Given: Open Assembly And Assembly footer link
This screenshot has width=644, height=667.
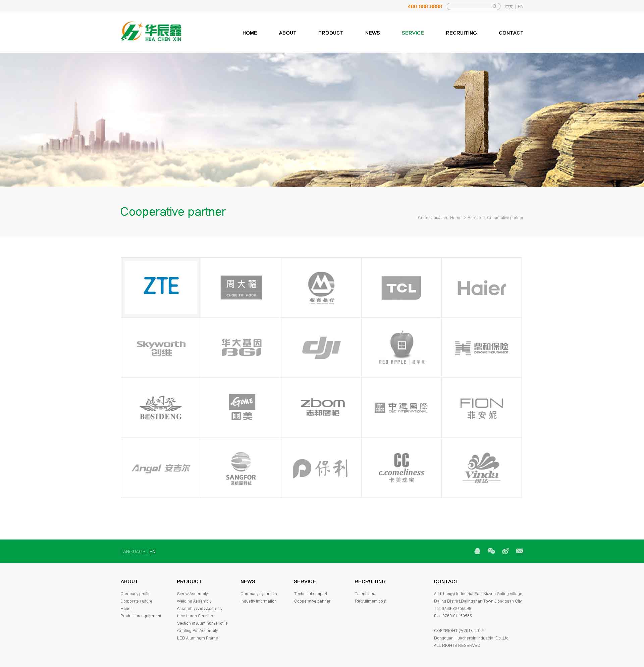Looking at the screenshot, I should (199, 609).
